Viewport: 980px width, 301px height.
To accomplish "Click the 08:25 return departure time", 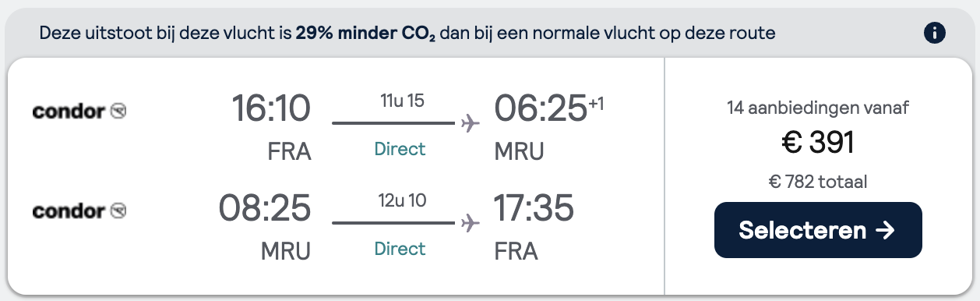I will click(265, 208).
